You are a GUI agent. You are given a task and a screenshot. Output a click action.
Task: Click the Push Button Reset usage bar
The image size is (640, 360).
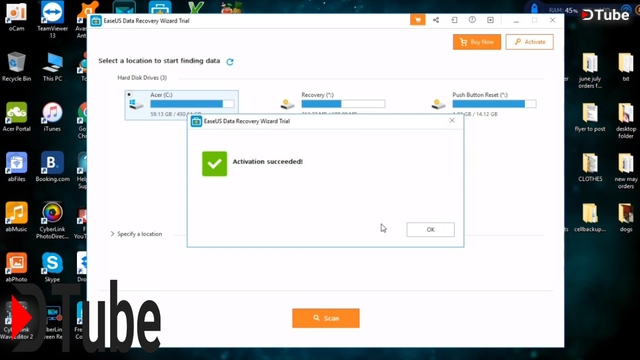click(494, 104)
